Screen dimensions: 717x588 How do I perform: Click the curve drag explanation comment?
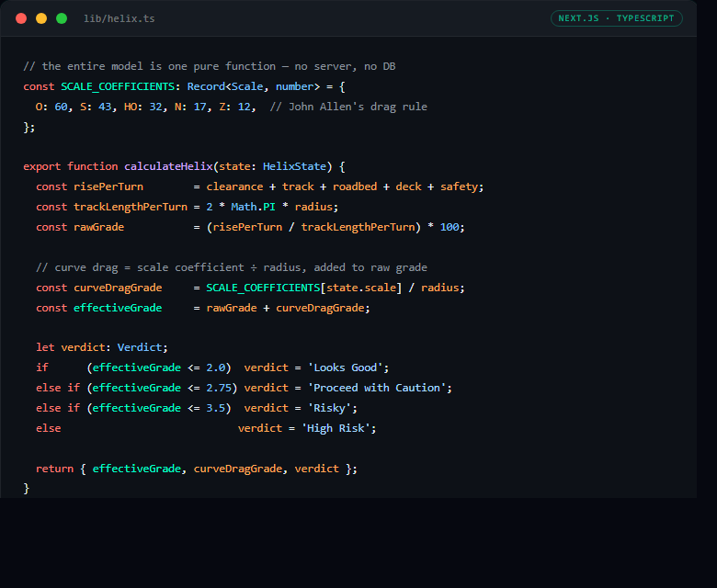pyautogui.click(x=232, y=267)
